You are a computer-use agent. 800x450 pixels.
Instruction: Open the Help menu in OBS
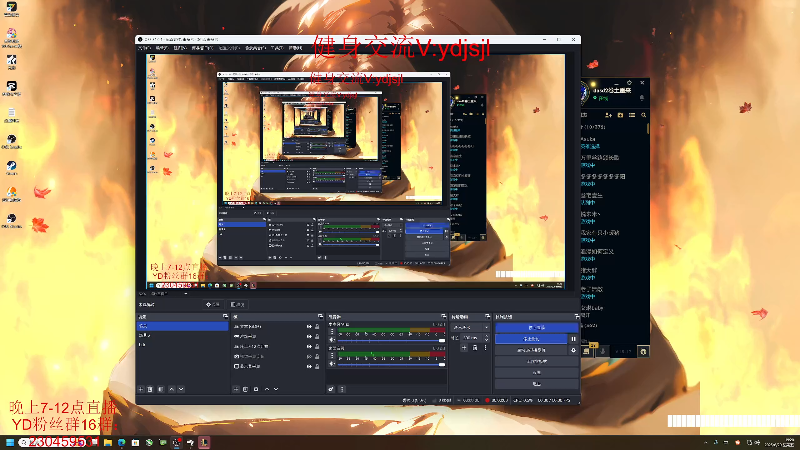pyautogui.click(x=295, y=48)
